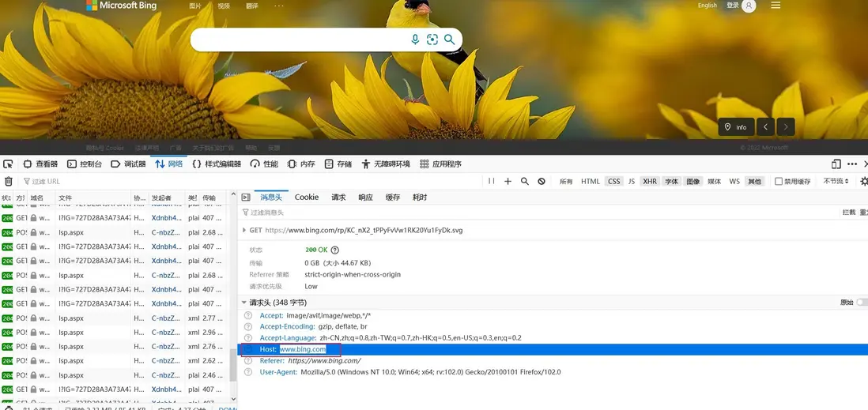Viewport: 868px width, 410px height.
Task: Click the request blocking circle-slash icon
Action: click(x=542, y=181)
